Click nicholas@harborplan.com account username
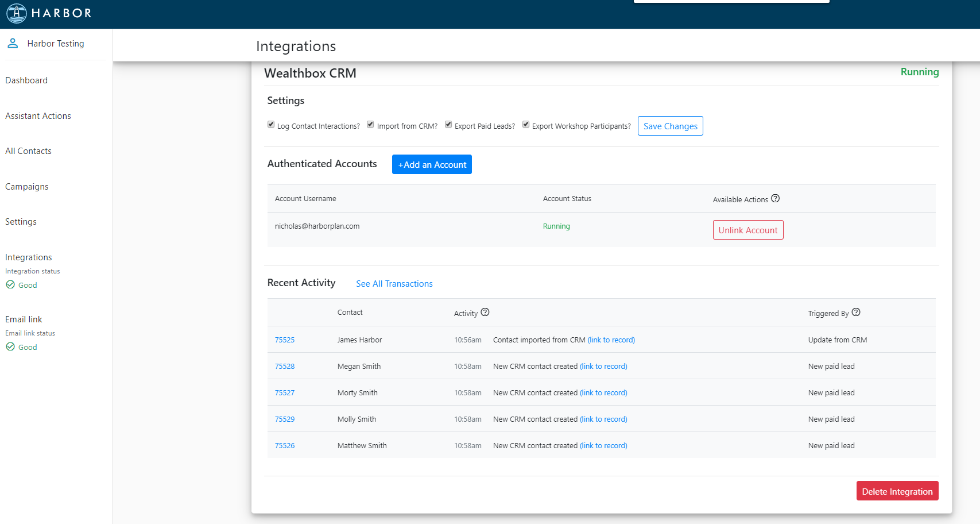Screen dimensions: 980x524 [x=317, y=226]
